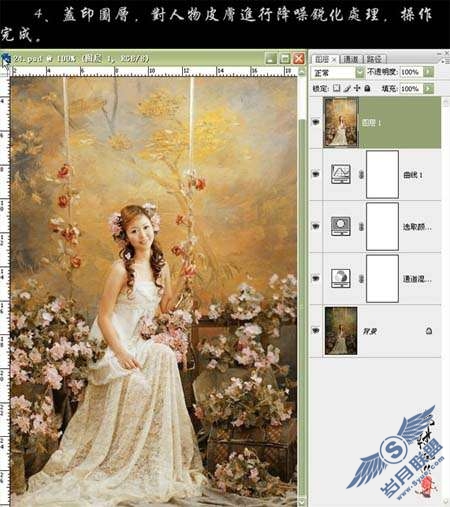The image size is (450, 507).
Task: Click the document scrollbar up arrow
Action: 302,71
